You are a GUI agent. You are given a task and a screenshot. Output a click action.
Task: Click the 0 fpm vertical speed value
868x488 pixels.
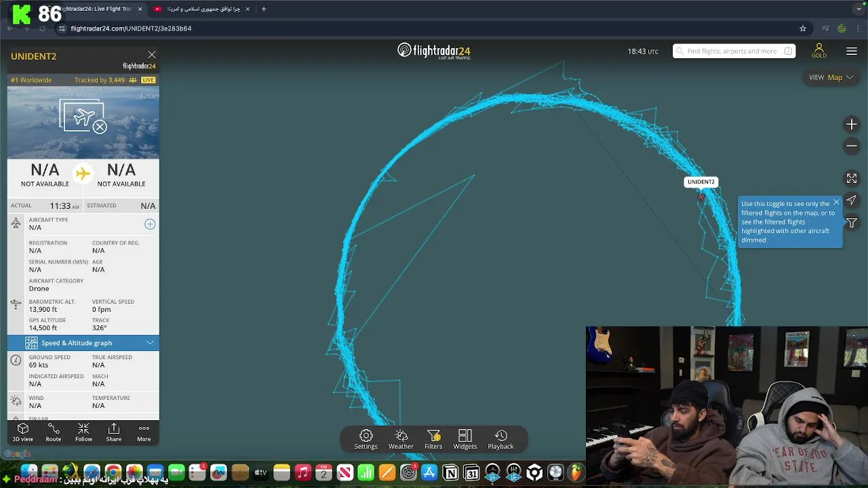click(x=102, y=310)
